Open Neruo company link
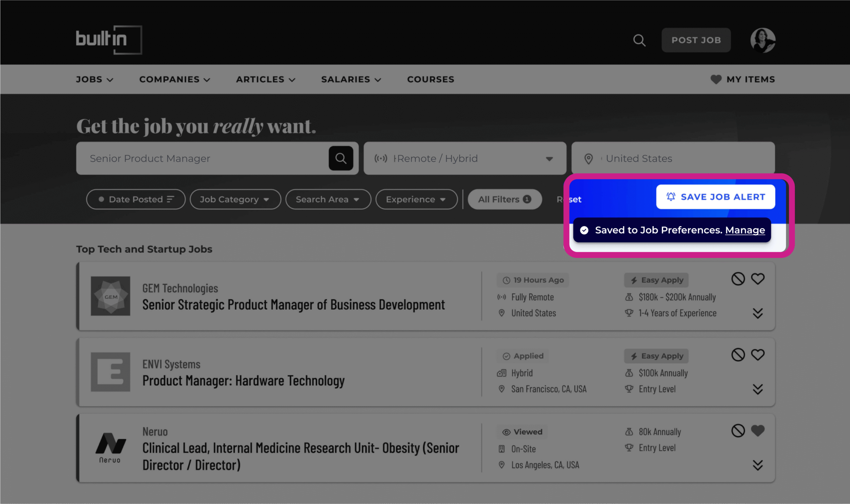850x504 pixels. click(155, 432)
